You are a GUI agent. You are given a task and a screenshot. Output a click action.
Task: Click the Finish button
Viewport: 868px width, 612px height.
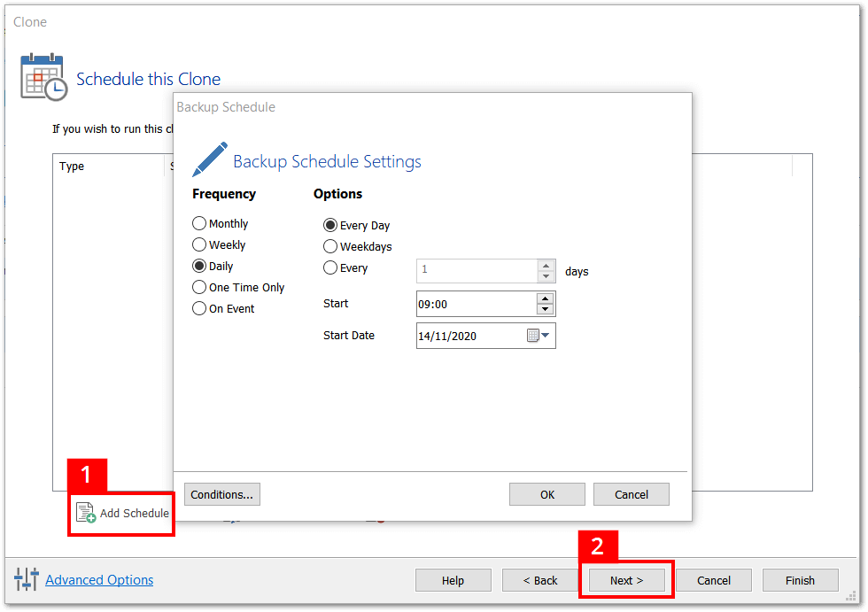[800, 580]
